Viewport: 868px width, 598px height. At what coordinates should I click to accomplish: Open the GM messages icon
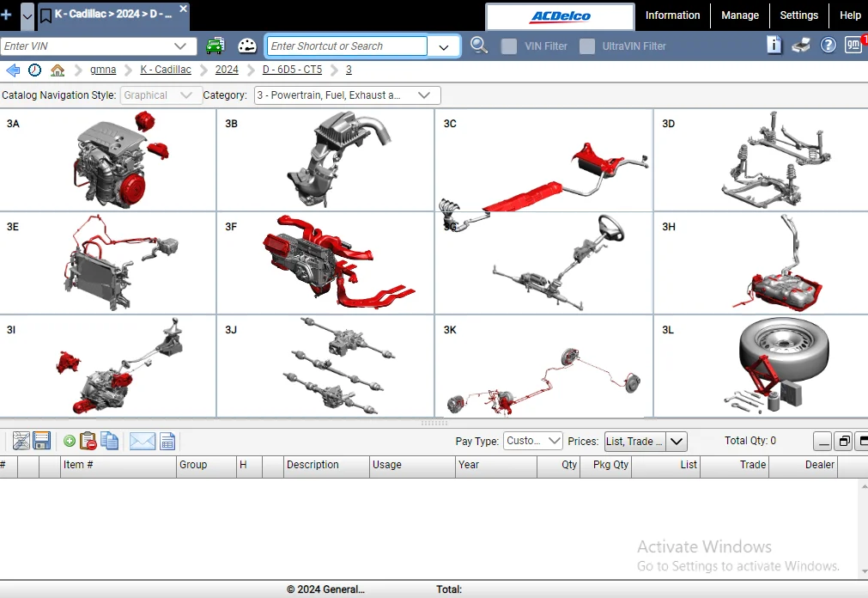point(853,45)
